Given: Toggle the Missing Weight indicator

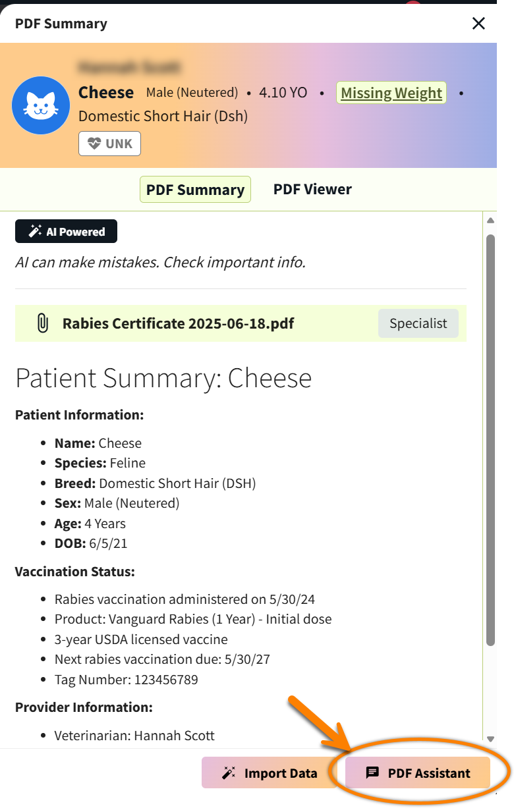Looking at the screenshot, I should [x=391, y=93].
